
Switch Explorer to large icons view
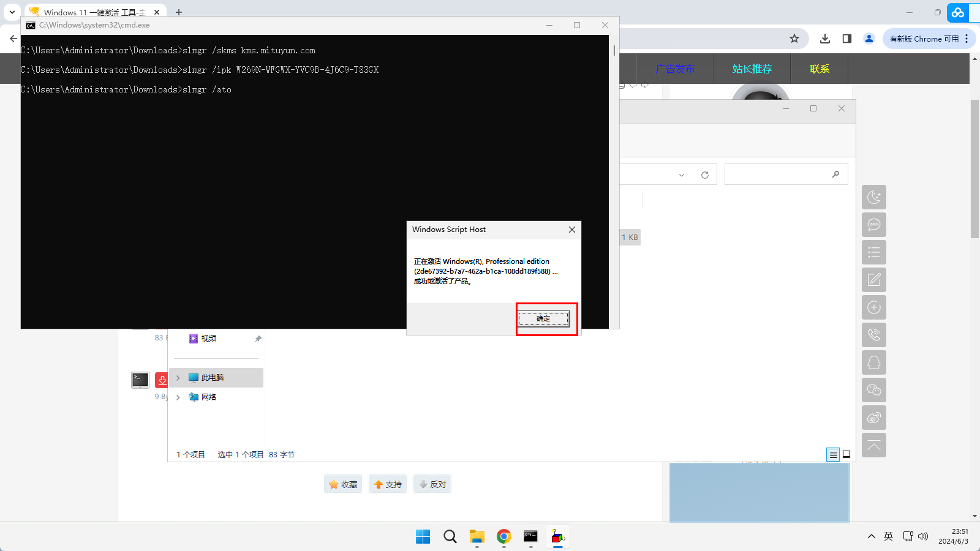pos(846,454)
